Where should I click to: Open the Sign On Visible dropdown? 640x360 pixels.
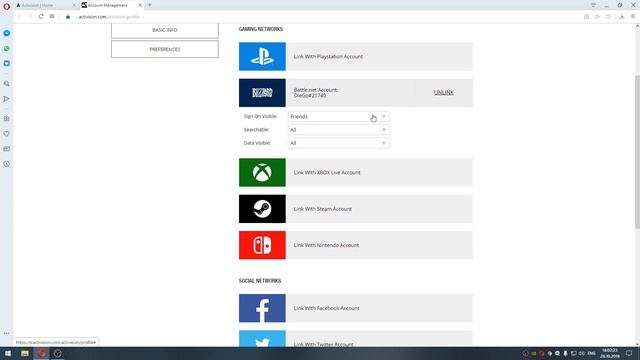(338, 116)
